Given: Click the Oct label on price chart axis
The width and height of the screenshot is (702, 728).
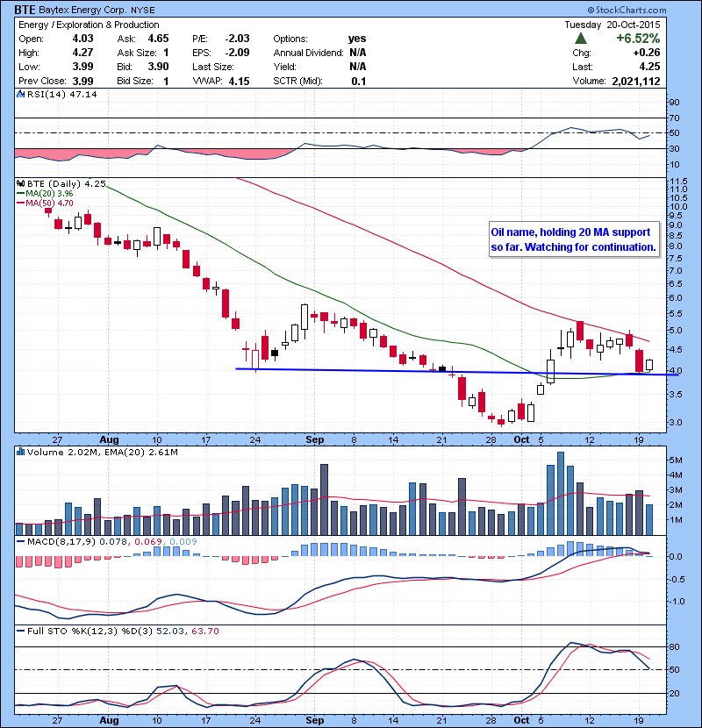Looking at the screenshot, I should coord(521,439).
